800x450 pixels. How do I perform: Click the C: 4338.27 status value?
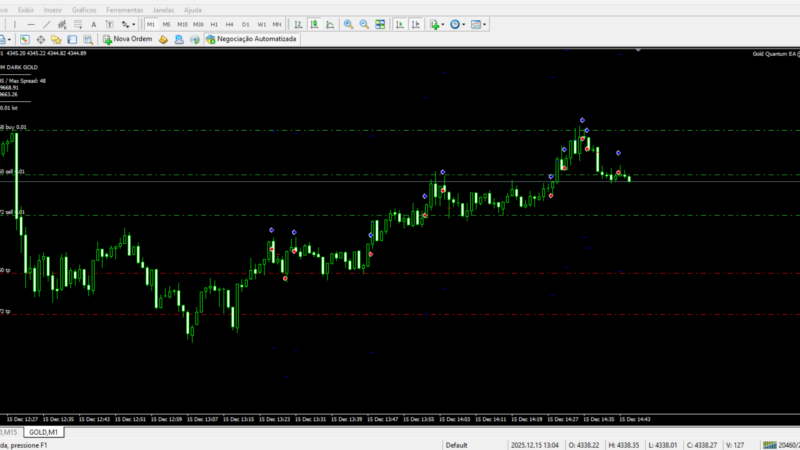702,445
